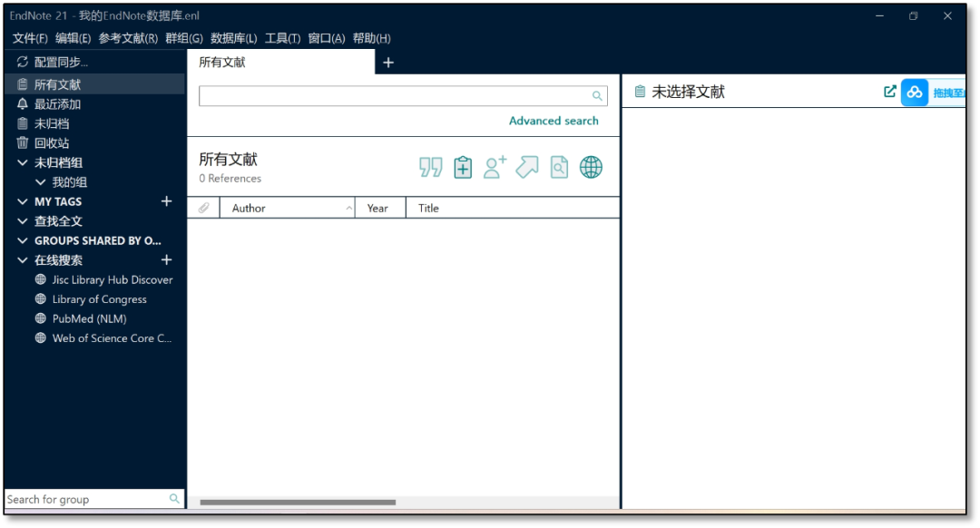Collapse the 我的组 subgroup chevron
The image size is (980, 528).
41,181
